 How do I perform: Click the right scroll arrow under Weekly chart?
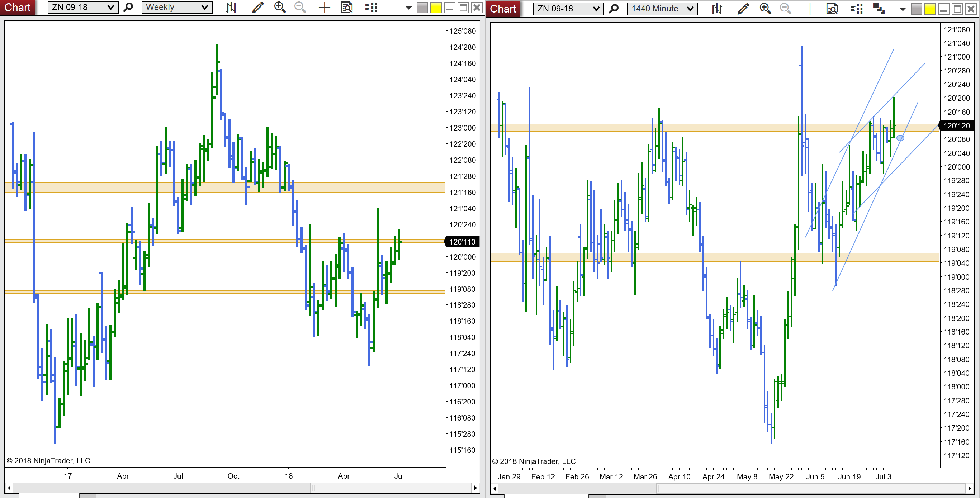(x=475, y=488)
